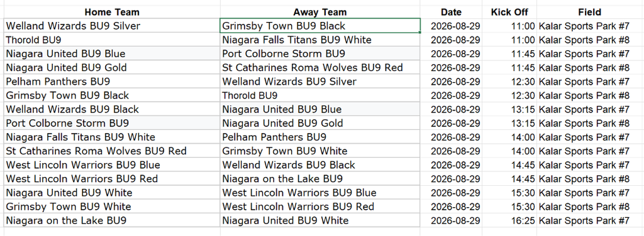The width and height of the screenshot is (644, 236).
Task: Click the Date column header
Action: click(451, 12)
